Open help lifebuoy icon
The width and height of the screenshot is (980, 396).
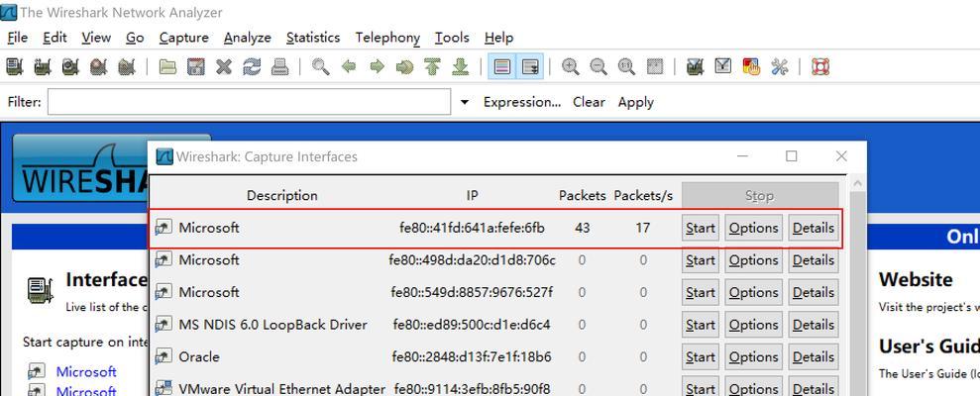[820, 67]
